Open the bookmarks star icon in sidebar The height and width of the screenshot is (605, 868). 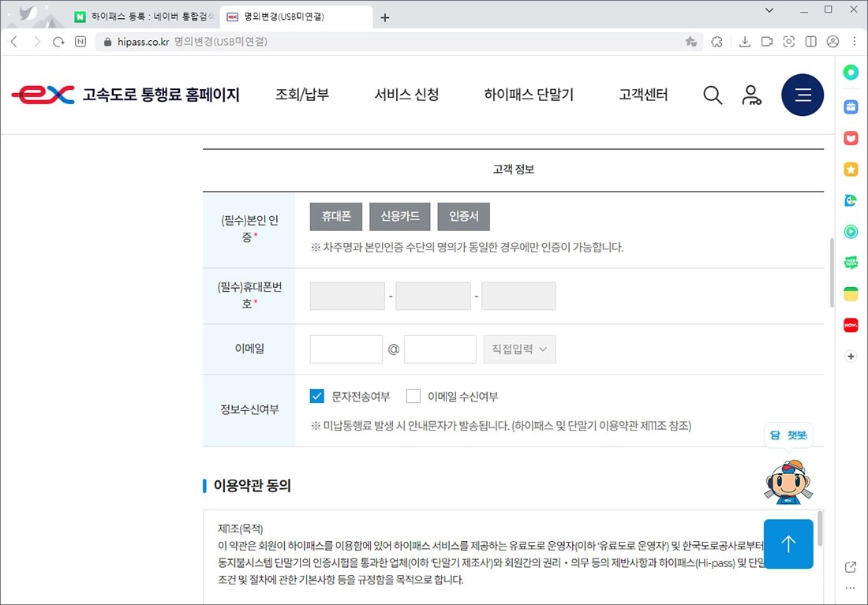(851, 169)
